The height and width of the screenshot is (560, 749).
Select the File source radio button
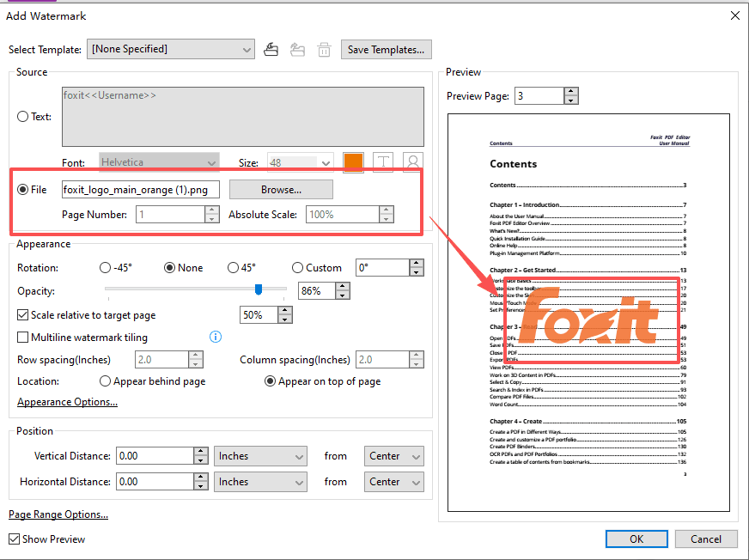coord(22,190)
